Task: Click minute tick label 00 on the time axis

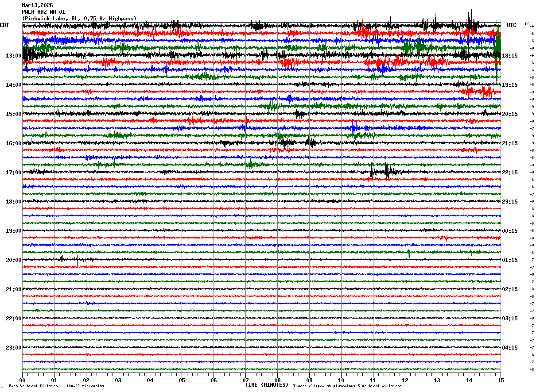Action: [x=22, y=380]
